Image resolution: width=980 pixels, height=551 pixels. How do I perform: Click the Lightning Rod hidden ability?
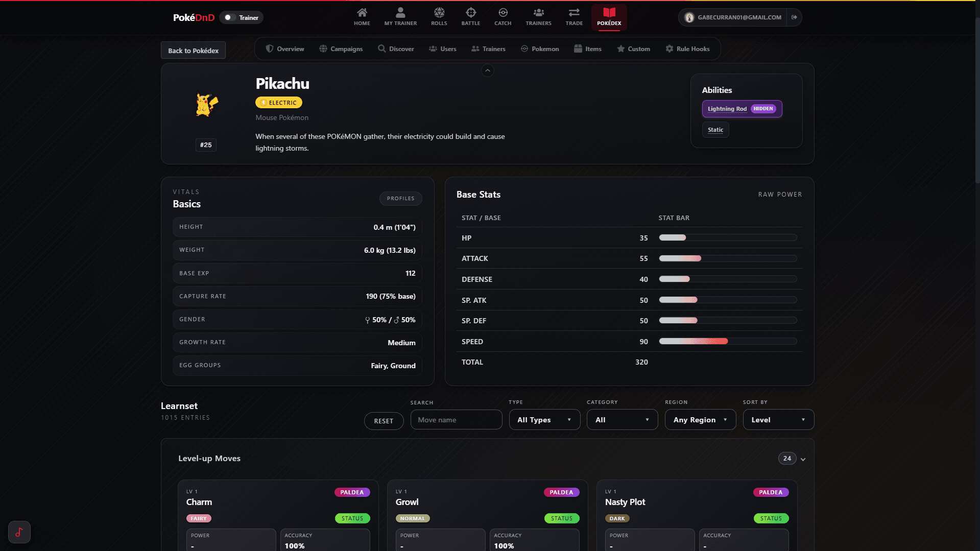point(742,109)
